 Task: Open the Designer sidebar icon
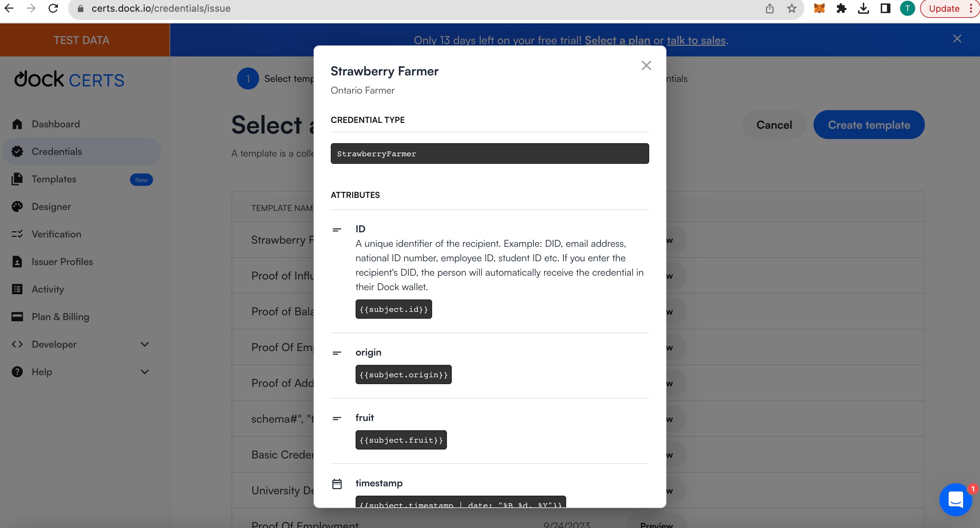tap(17, 206)
